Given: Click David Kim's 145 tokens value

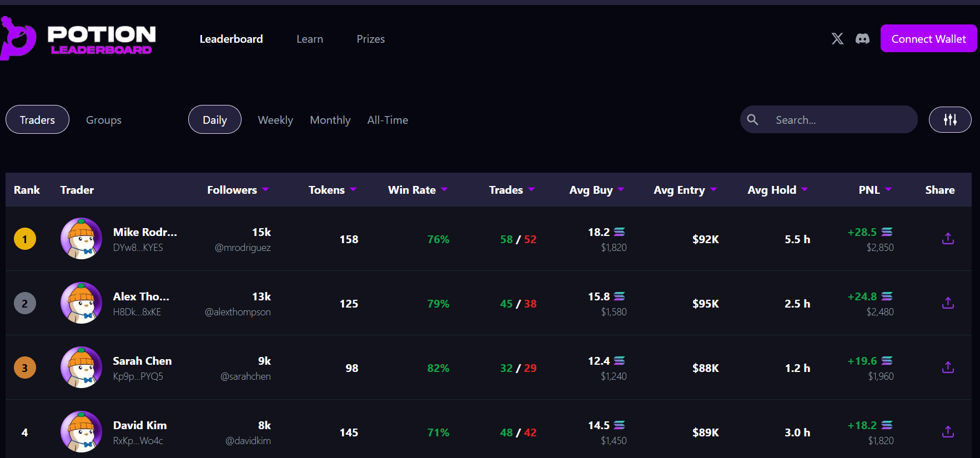Looking at the screenshot, I should [x=349, y=432].
